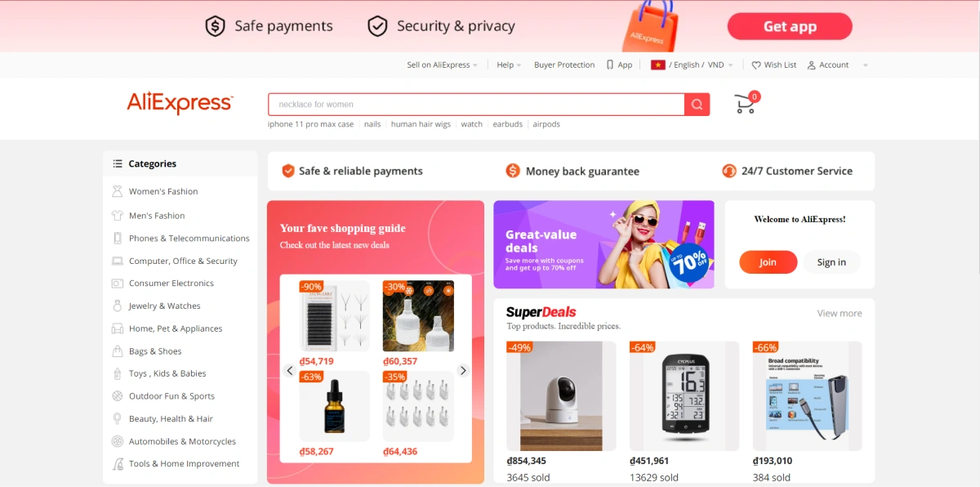Viewport: 980px width, 487px height.
Task: Open Tools & Home Improvement category
Action: click(x=184, y=463)
